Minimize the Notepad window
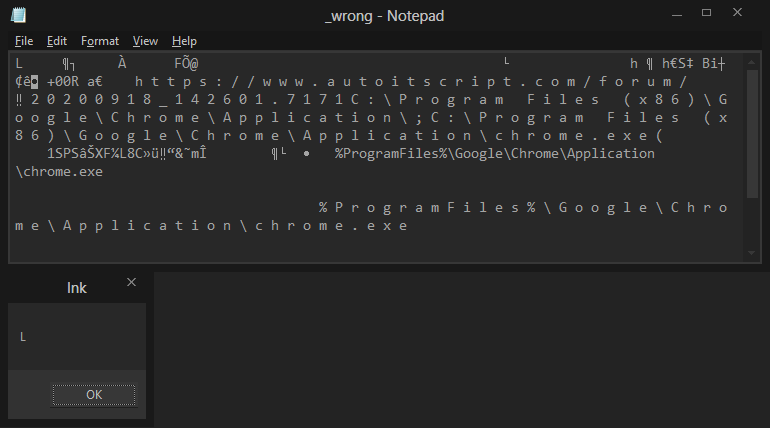770x428 pixels. tap(677, 13)
